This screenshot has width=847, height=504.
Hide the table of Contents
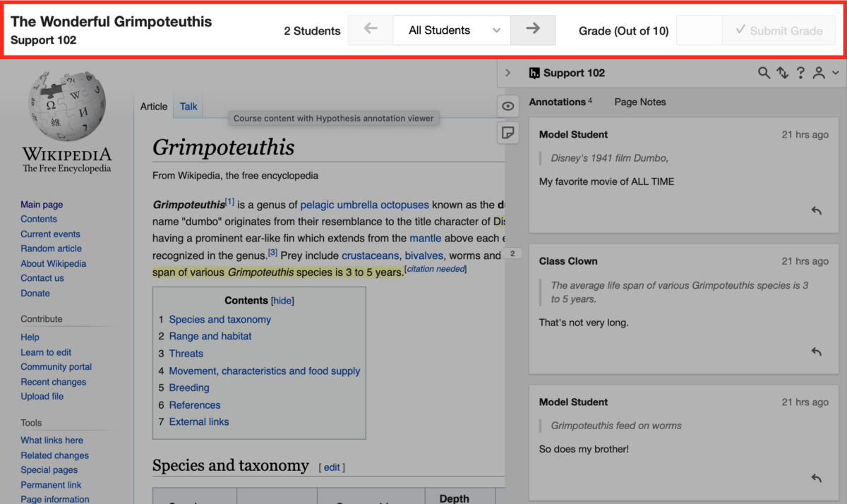click(282, 300)
